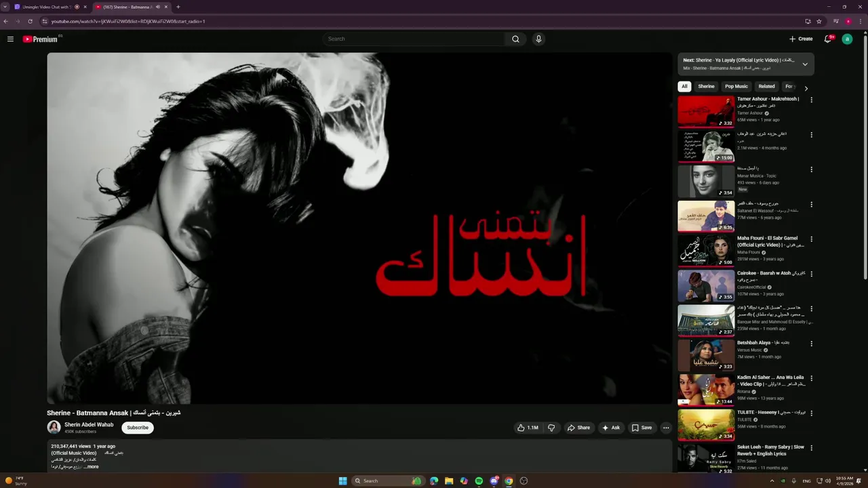Image resolution: width=868 pixels, height=488 pixels.
Task: Click page vertical scrollbar
Action: pos(865,156)
